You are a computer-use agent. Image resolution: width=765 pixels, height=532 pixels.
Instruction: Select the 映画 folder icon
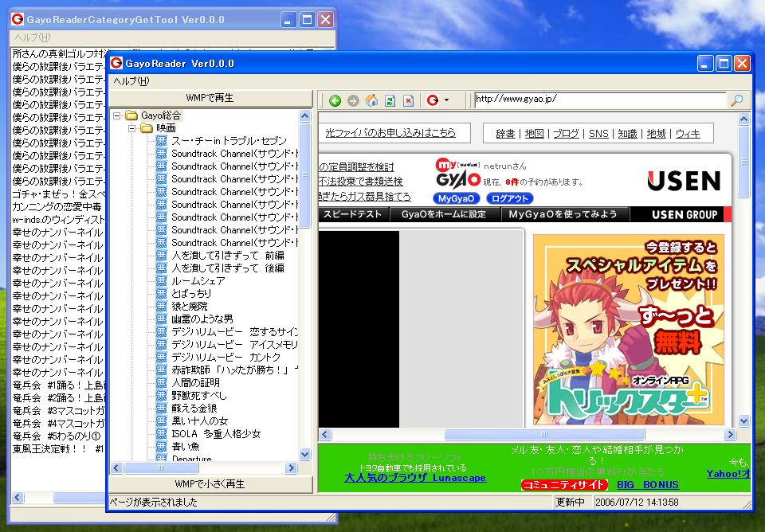[147, 128]
